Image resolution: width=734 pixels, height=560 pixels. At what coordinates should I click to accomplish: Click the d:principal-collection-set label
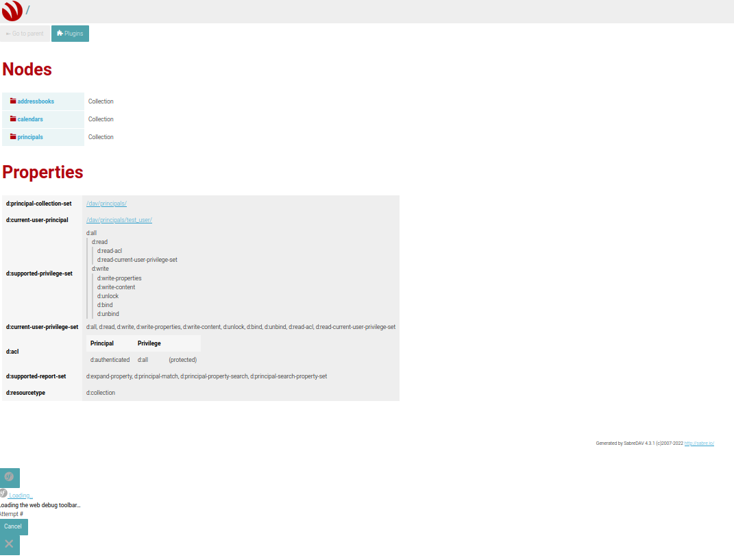coord(39,204)
